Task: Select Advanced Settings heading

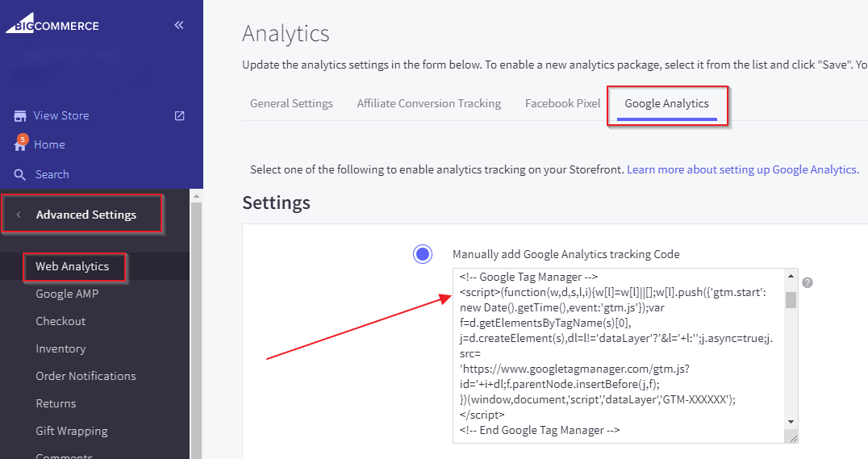Action: tap(86, 215)
